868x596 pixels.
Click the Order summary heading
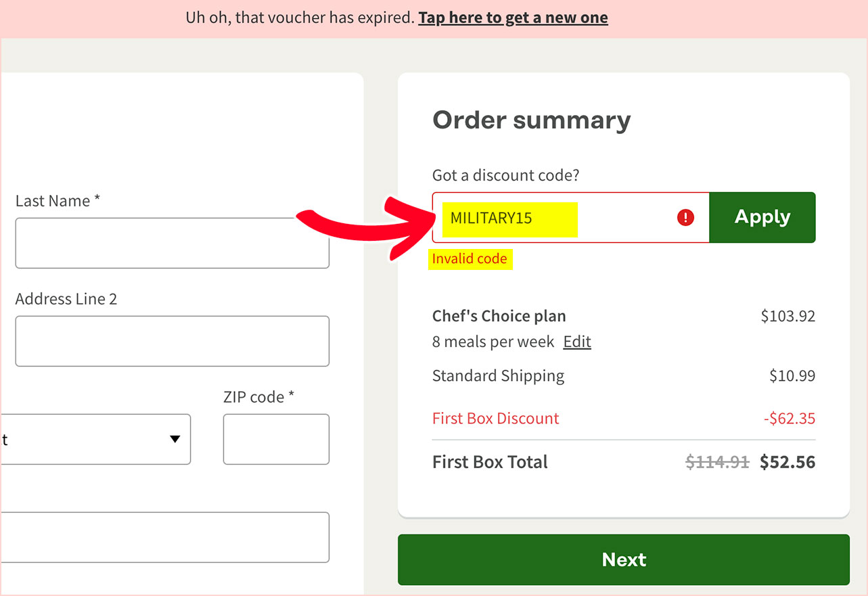tap(532, 120)
